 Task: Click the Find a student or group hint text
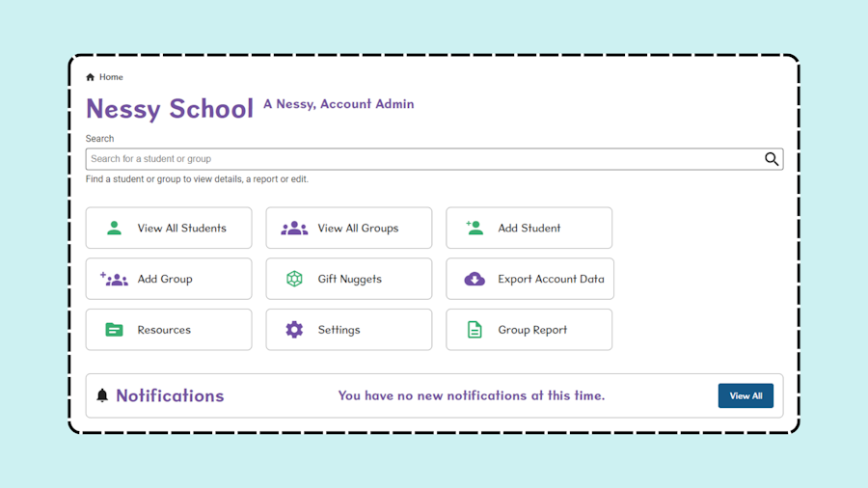197,179
